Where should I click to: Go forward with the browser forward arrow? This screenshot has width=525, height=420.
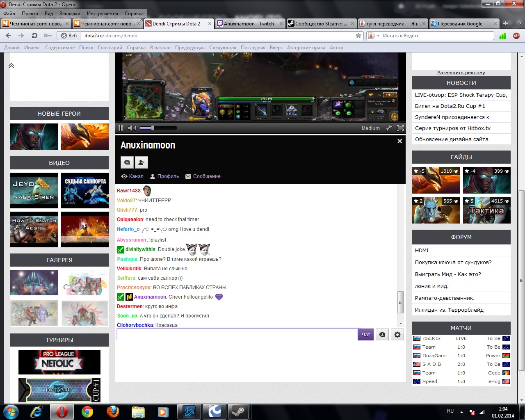click(x=21, y=36)
